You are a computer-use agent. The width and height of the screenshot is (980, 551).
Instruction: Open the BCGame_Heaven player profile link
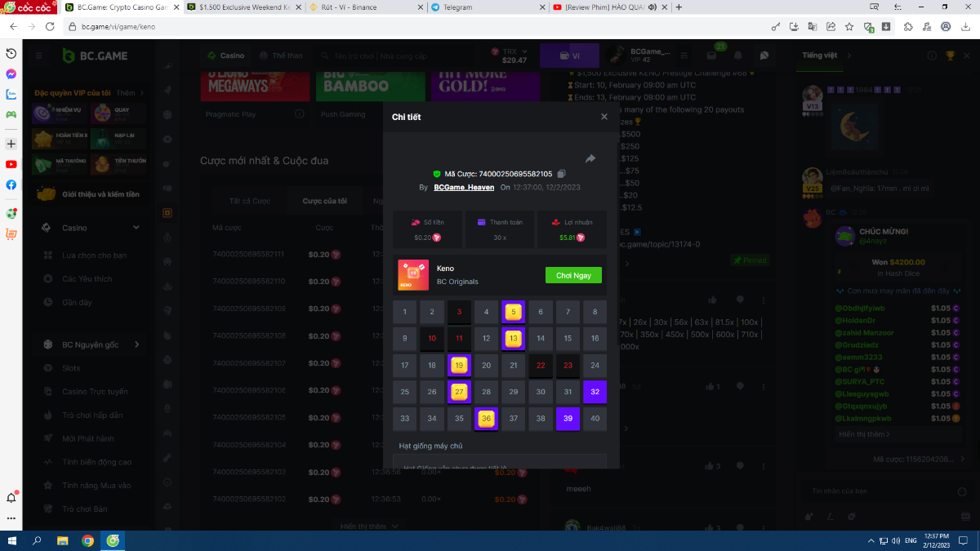pyautogui.click(x=464, y=188)
